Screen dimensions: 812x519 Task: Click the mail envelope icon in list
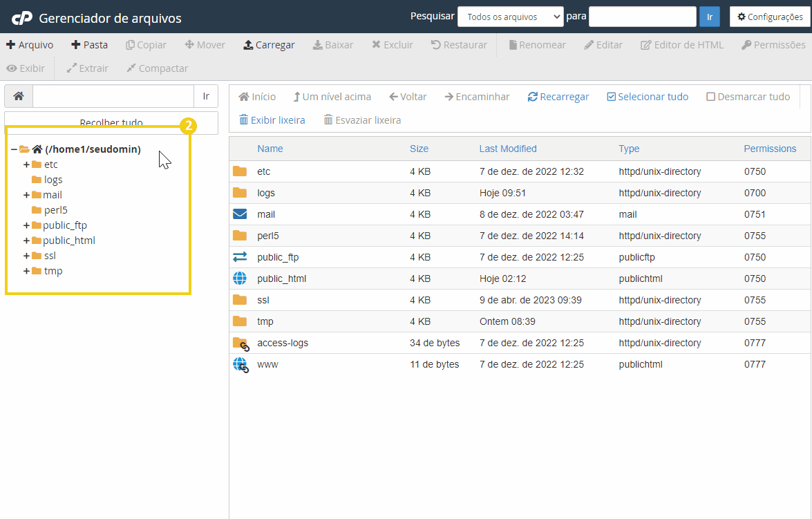(240, 214)
